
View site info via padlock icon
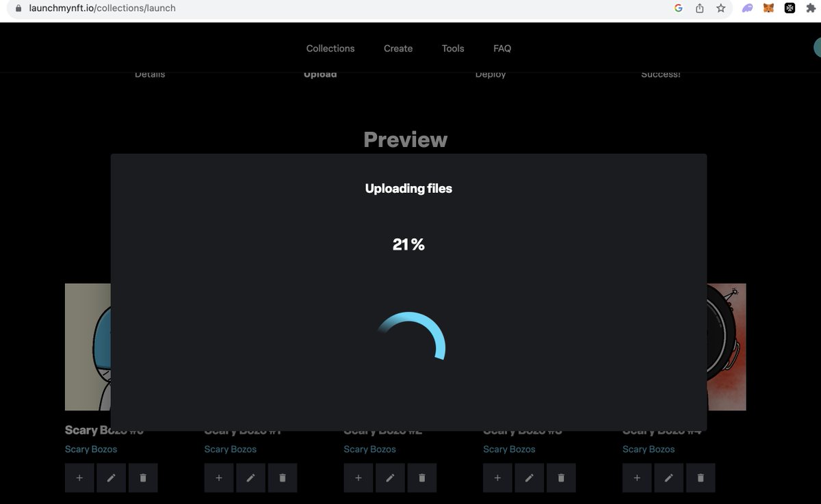pyautogui.click(x=18, y=8)
